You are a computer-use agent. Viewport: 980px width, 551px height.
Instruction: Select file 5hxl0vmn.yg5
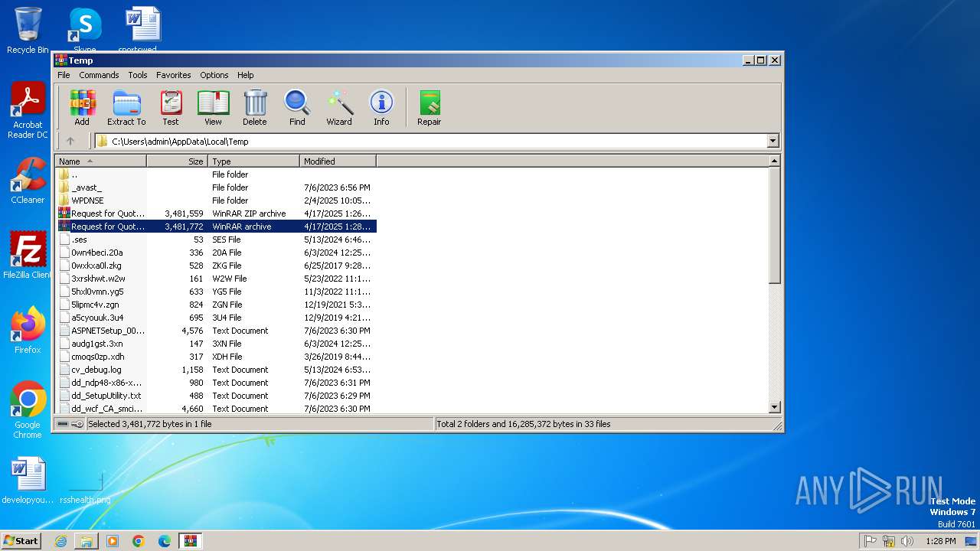(216, 292)
